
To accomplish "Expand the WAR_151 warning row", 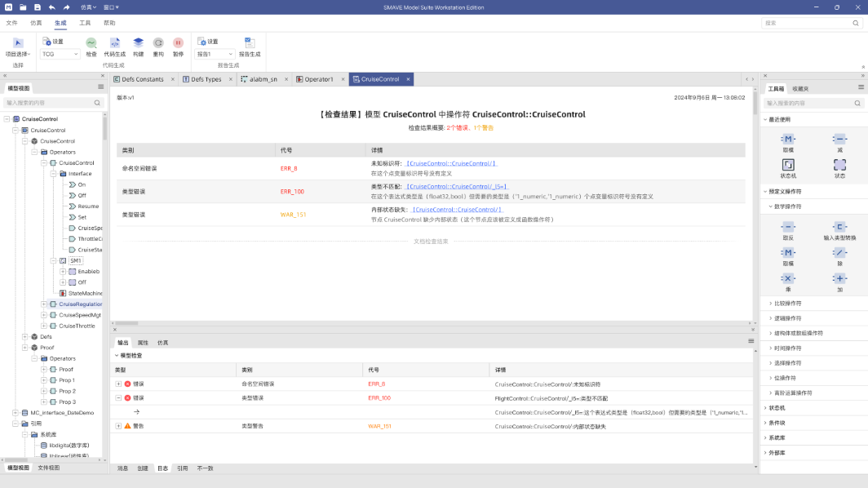I will coord(118,426).
